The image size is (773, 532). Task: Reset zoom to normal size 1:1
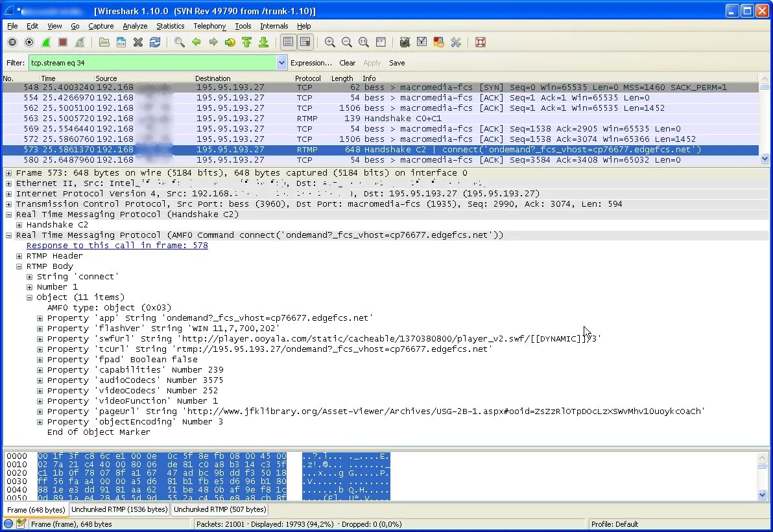click(363, 42)
